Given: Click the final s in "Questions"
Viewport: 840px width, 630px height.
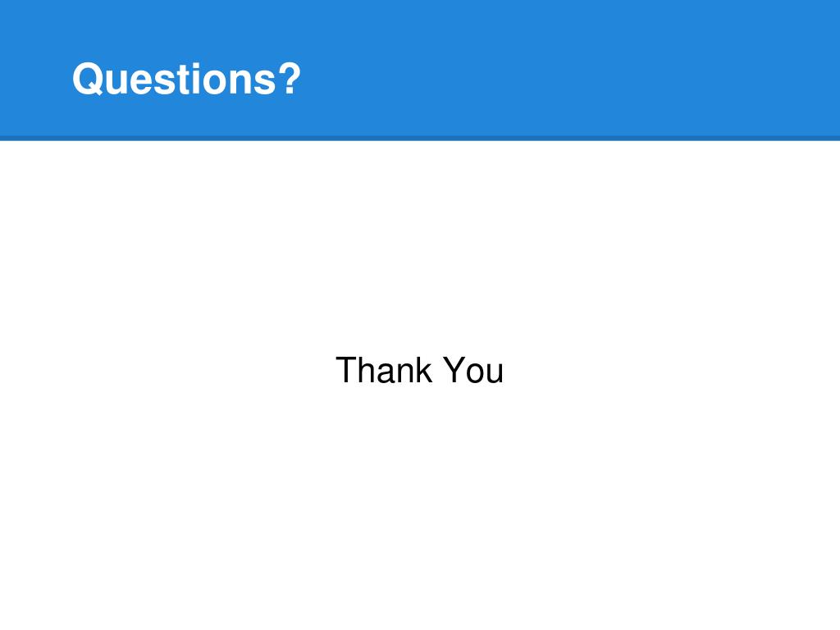Looking at the screenshot, I should coord(265,83).
